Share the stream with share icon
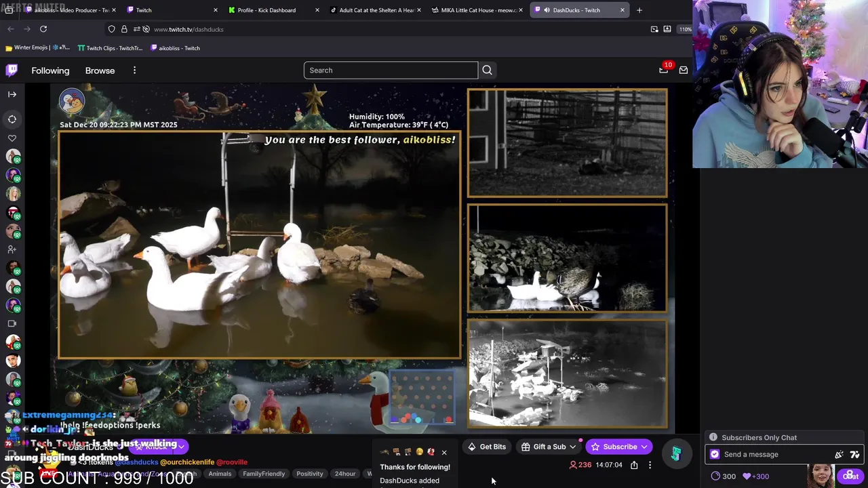The image size is (868, 488). 634,465
